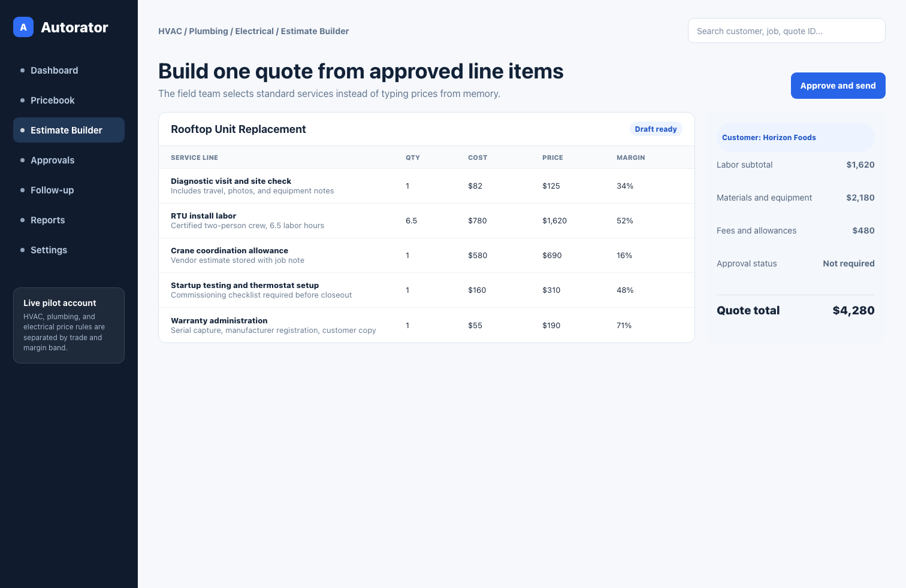This screenshot has width=906, height=588.
Task: Click the $4,280 quote total
Action: 853,310
